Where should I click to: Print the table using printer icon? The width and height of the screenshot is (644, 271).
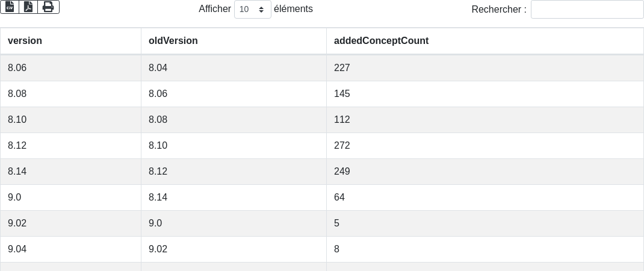coord(48,7)
